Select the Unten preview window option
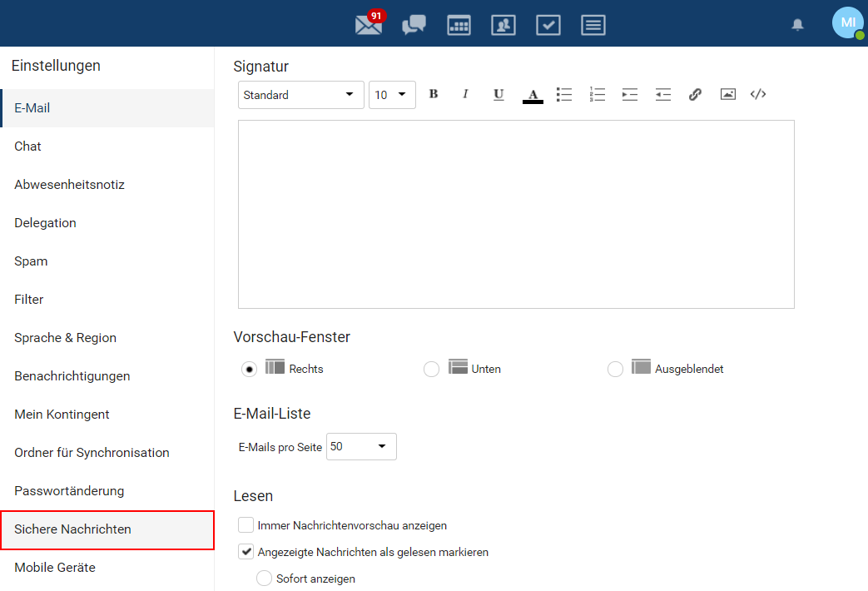Image resolution: width=868 pixels, height=591 pixels. pos(431,370)
